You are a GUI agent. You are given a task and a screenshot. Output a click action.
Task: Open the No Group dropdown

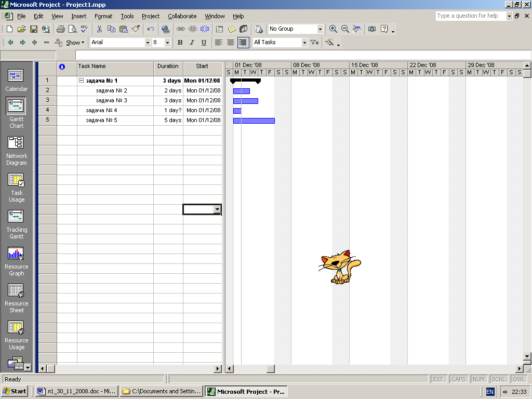click(x=320, y=29)
